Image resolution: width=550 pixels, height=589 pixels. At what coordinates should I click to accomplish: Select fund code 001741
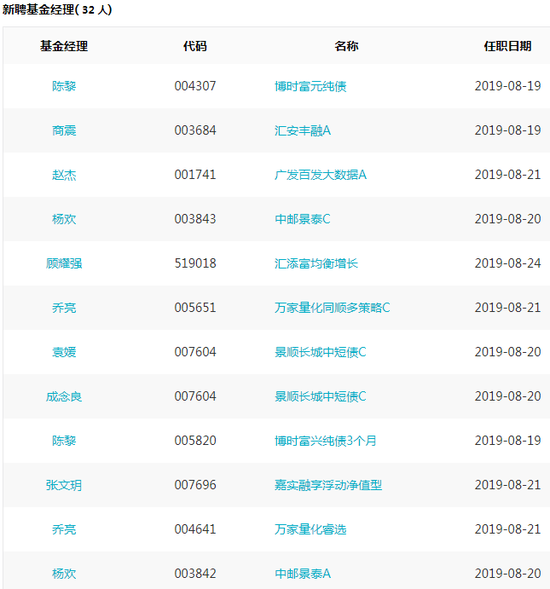pos(195,175)
